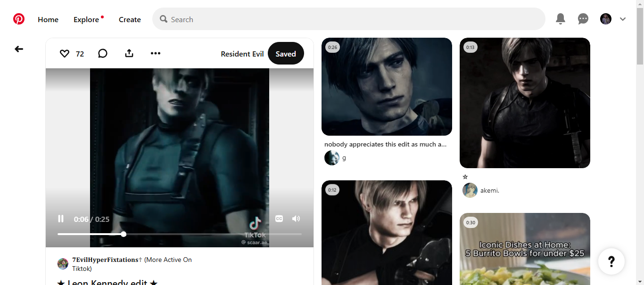This screenshot has height=285, width=644.
Task: Open messages speech bubble icon
Action: (583, 19)
